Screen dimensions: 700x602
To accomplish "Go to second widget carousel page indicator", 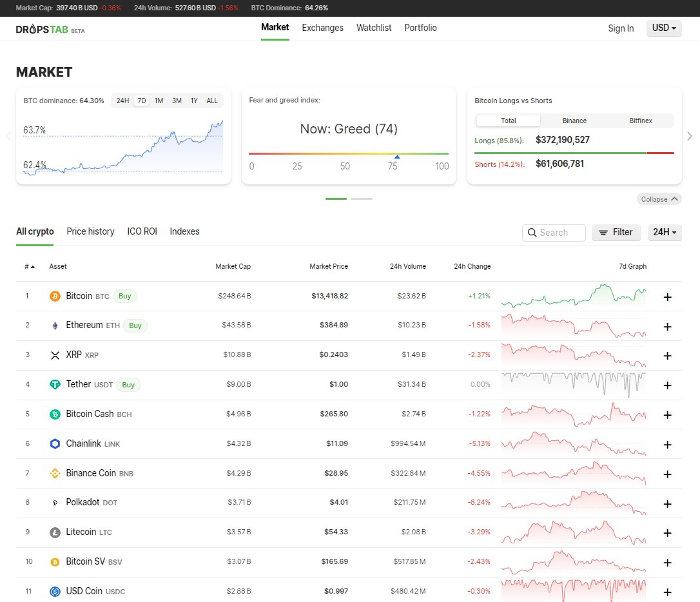I will [362, 199].
